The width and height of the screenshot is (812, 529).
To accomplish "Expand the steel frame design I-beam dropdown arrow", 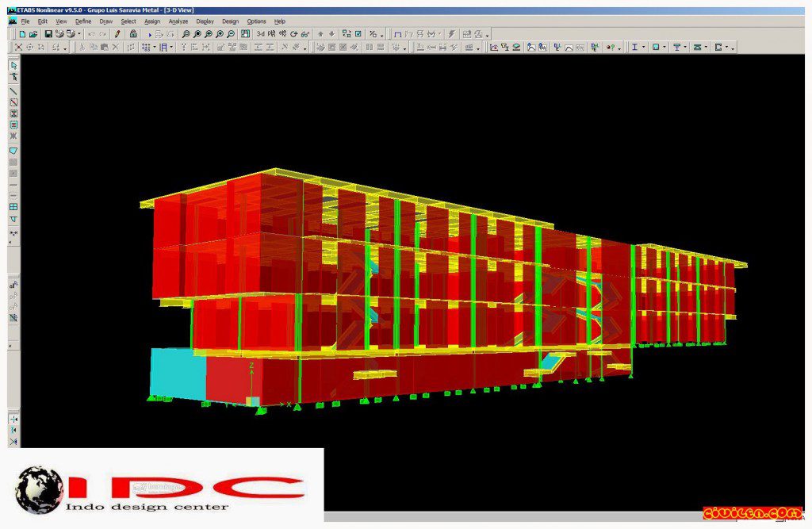I will tap(644, 47).
